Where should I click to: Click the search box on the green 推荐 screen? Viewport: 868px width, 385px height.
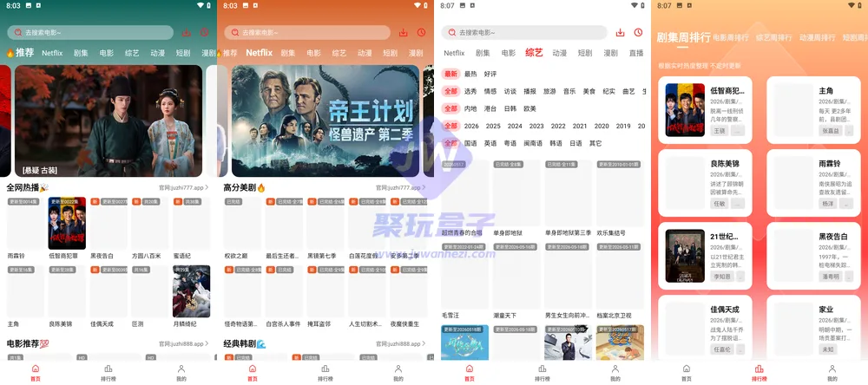pos(90,33)
